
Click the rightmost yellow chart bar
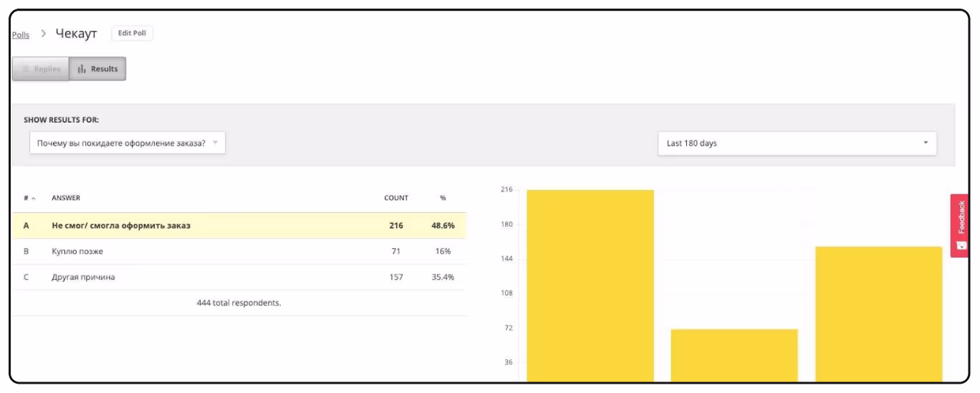(x=879, y=314)
